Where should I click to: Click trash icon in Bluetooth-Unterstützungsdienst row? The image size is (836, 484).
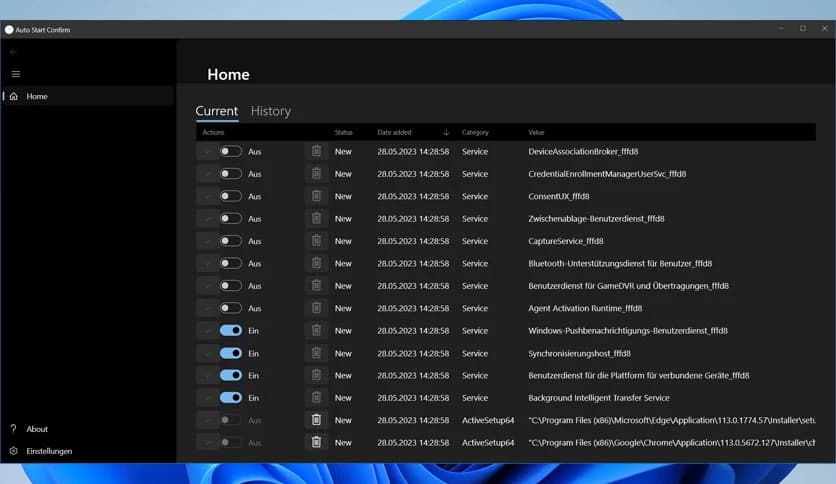(316, 263)
